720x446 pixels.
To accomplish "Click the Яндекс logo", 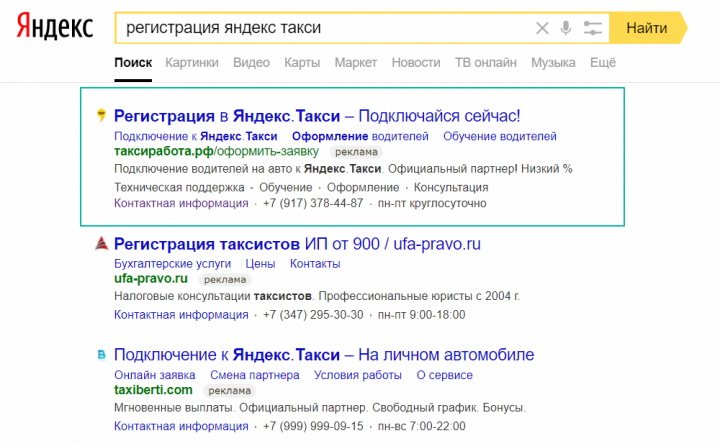I will (x=55, y=27).
